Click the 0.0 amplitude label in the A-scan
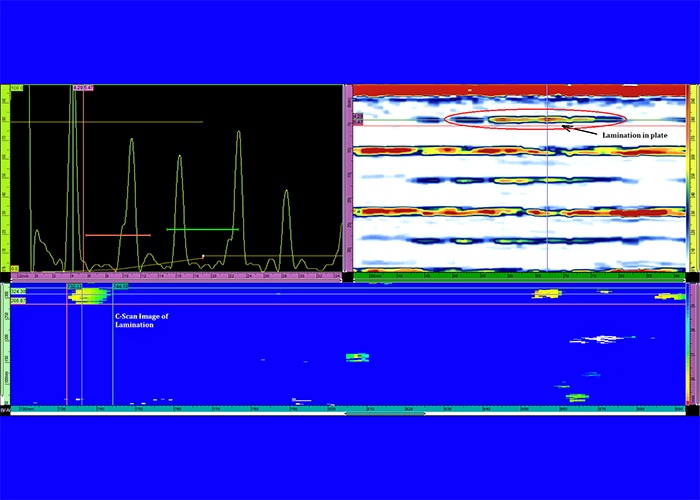The height and width of the screenshot is (500, 700). [15, 269]
